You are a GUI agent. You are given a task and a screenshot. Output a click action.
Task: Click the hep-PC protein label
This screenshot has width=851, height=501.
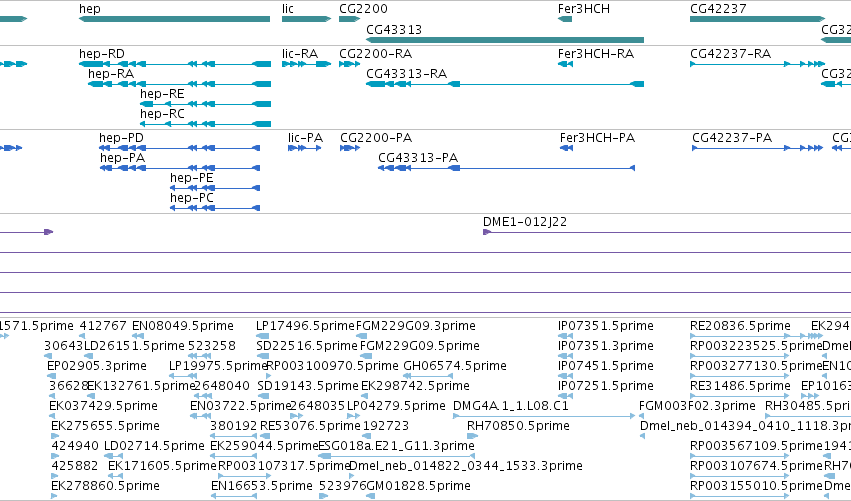coord(192,198)
